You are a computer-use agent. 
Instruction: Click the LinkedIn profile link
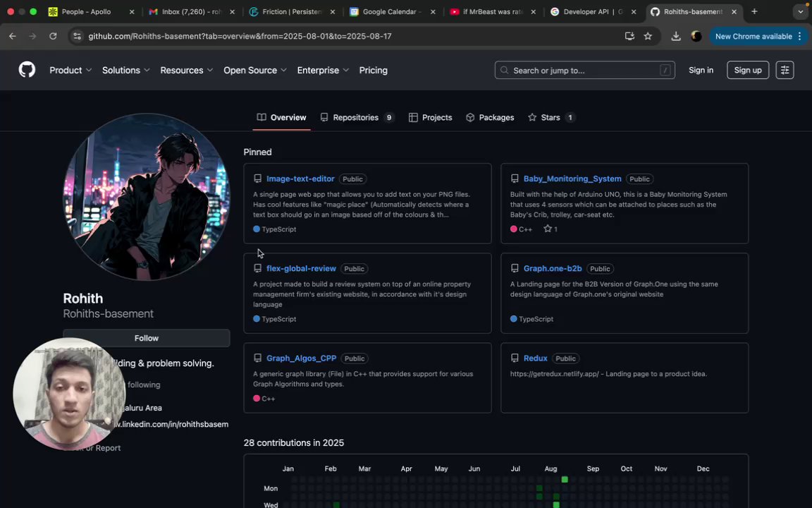(x=171, y=424)
